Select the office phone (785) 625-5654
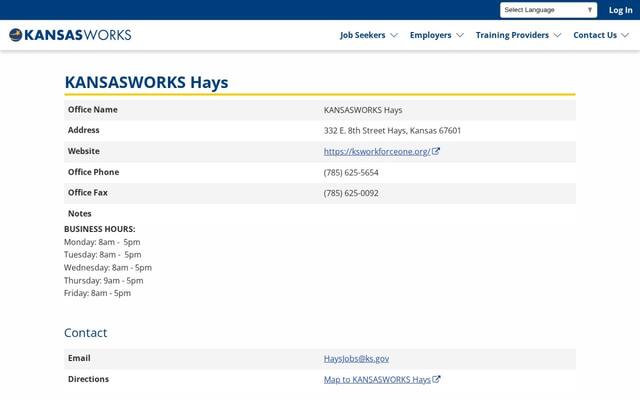Screen dimensions: 640x400 (351, 173)
